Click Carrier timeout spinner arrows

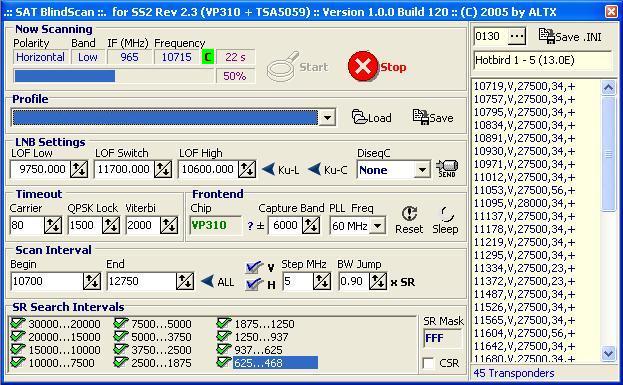(x=53, y=225)
